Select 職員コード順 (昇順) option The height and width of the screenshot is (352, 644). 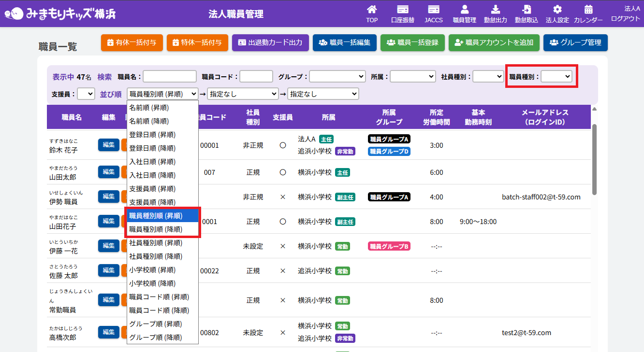tap(162, 297)
